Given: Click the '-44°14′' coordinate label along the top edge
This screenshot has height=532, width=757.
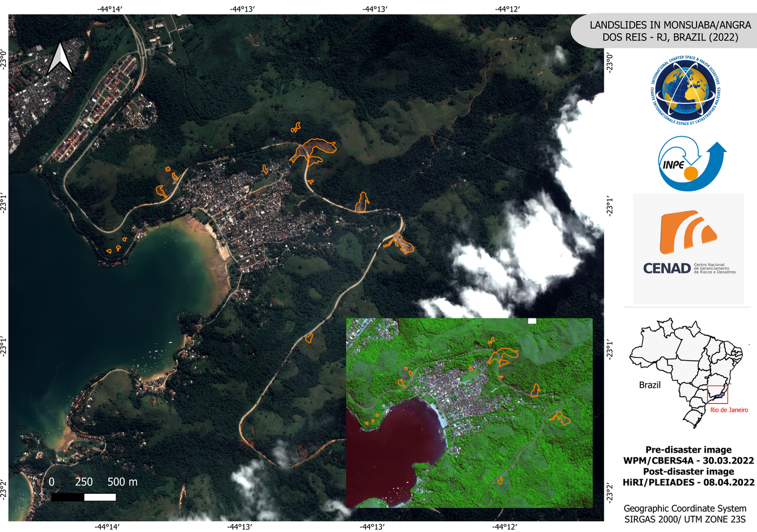Looking at the screenshot, I should click(108, 8).
